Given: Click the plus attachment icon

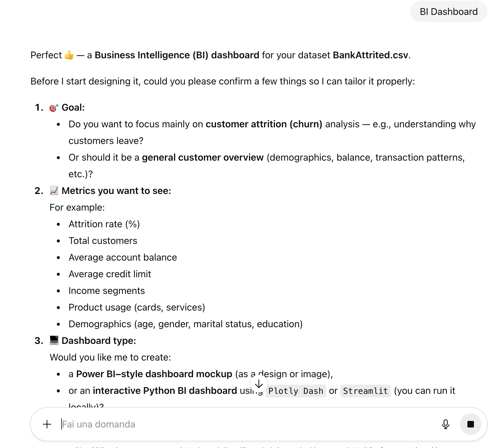Looking at the screenshot, I should click(47, 424).
